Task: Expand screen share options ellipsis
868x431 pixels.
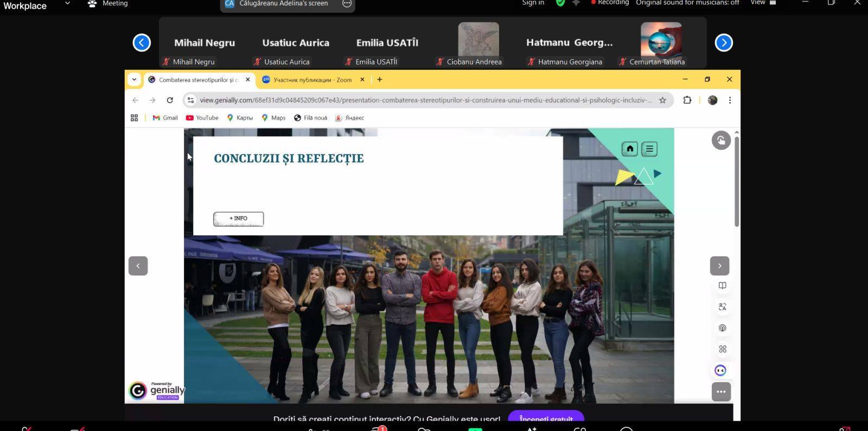Action: pyautogui.click(x=347, y=4)
